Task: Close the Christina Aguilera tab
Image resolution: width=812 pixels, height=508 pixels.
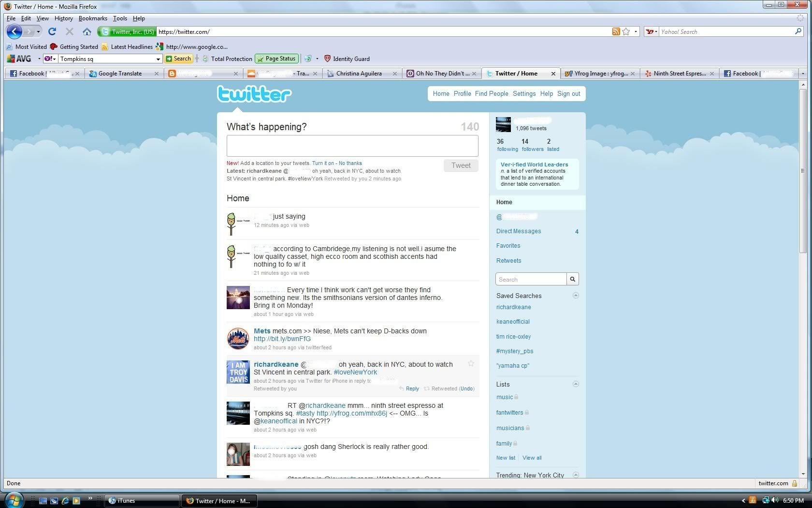Action: pos(395,74)
